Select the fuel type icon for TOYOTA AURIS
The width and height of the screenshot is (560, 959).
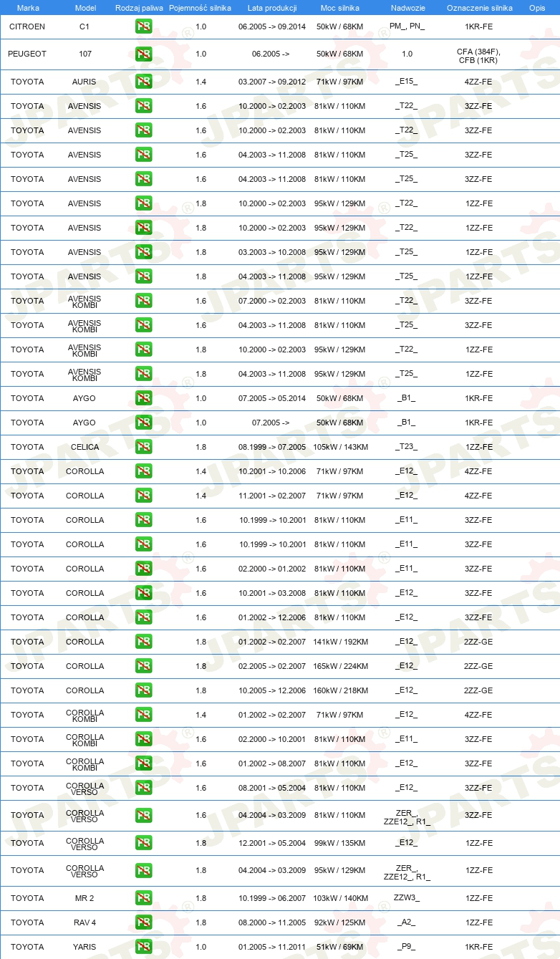click(x=143, y=82)
